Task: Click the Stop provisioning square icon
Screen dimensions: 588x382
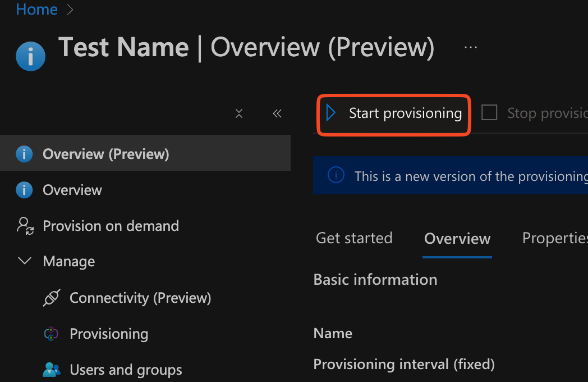Action: (489, 113)
